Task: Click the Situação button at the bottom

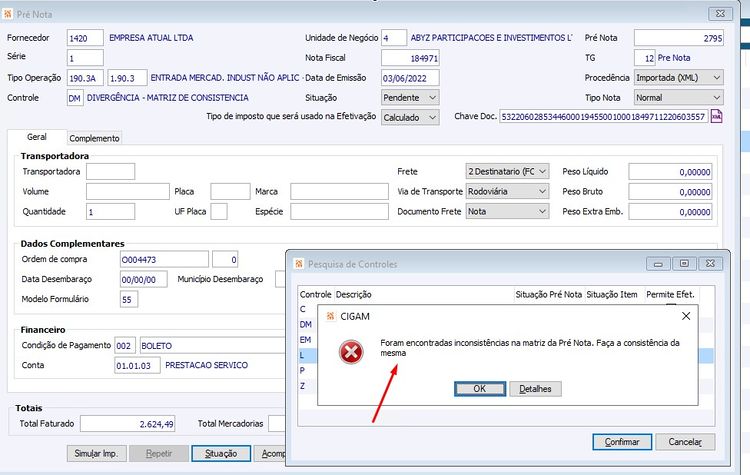Action: [221, 453]
